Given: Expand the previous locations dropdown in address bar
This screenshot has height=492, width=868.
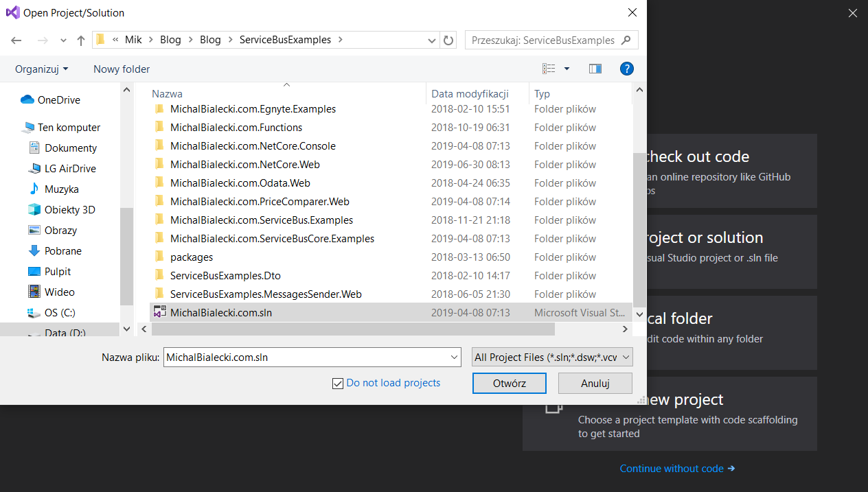Looking at the screenshot, I should (431, 40).
